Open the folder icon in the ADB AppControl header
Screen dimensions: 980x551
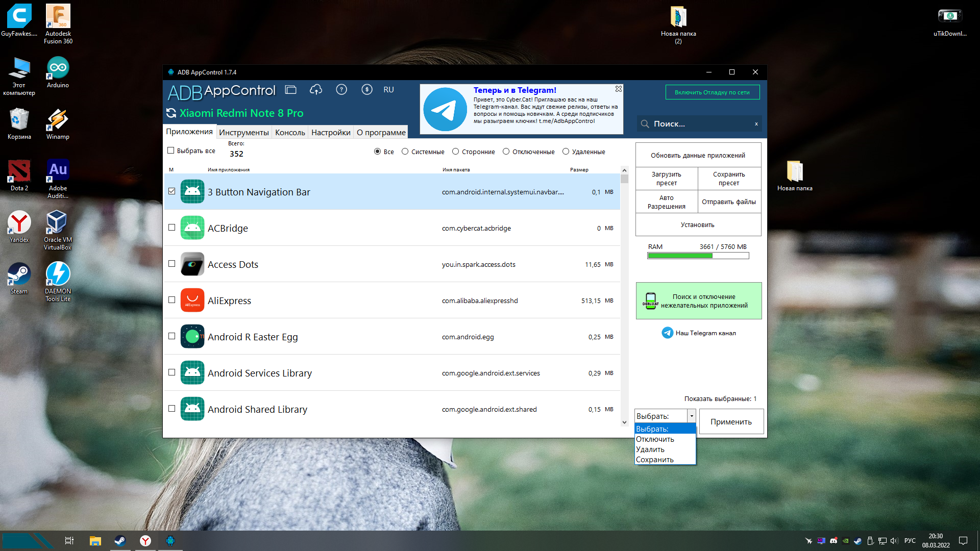click(290, 90)
